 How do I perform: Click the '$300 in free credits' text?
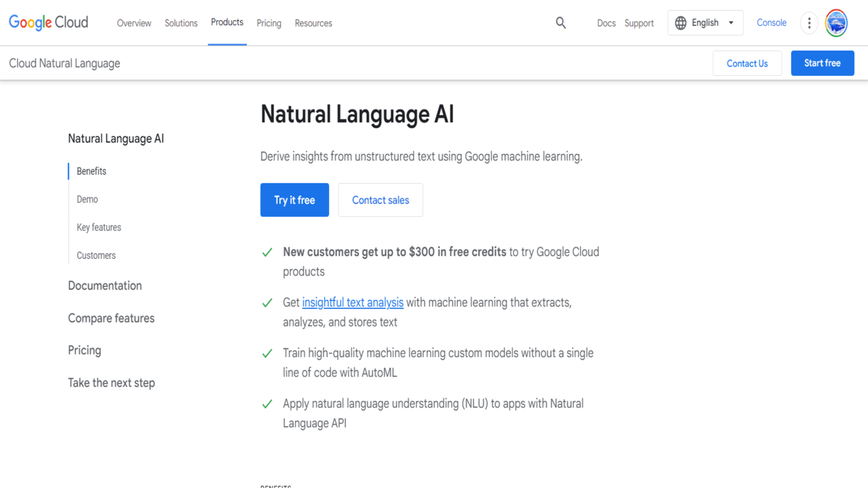click(457, 252)
